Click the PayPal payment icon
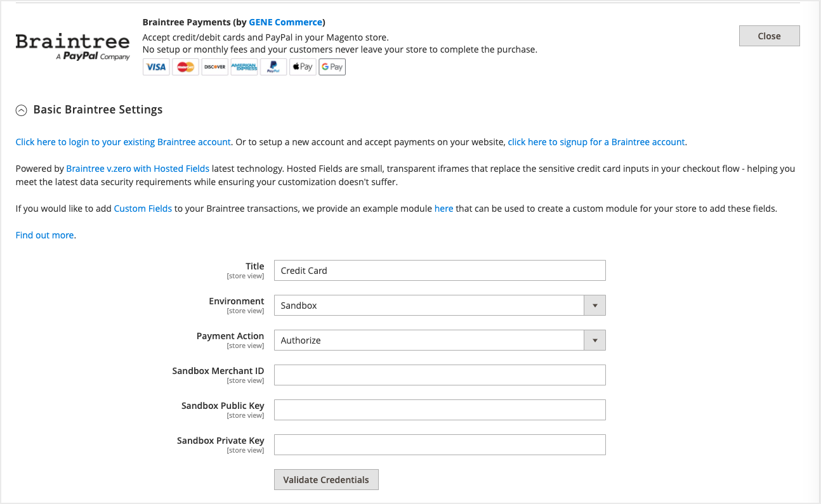Image resolution: width=821 pixels, height=504 pixels. (273, 67)
